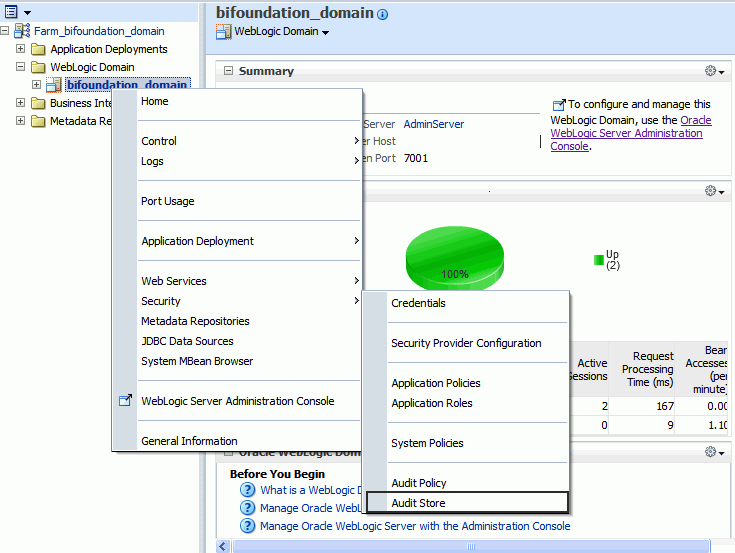Click the horizontal scrollbar left arrow
The height and width of the screenshot is (553, 735).
point(223,546)
